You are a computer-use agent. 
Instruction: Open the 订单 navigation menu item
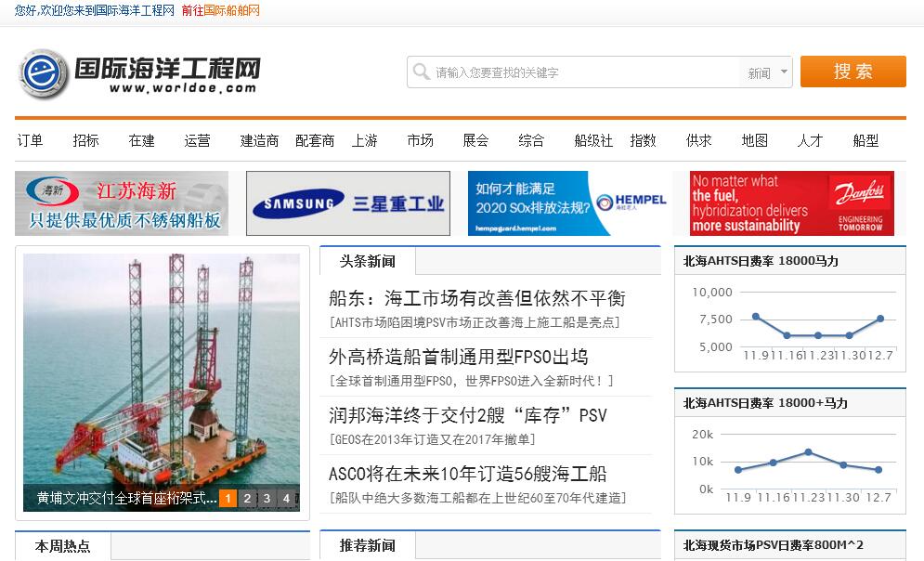click(x=31, y=140)
